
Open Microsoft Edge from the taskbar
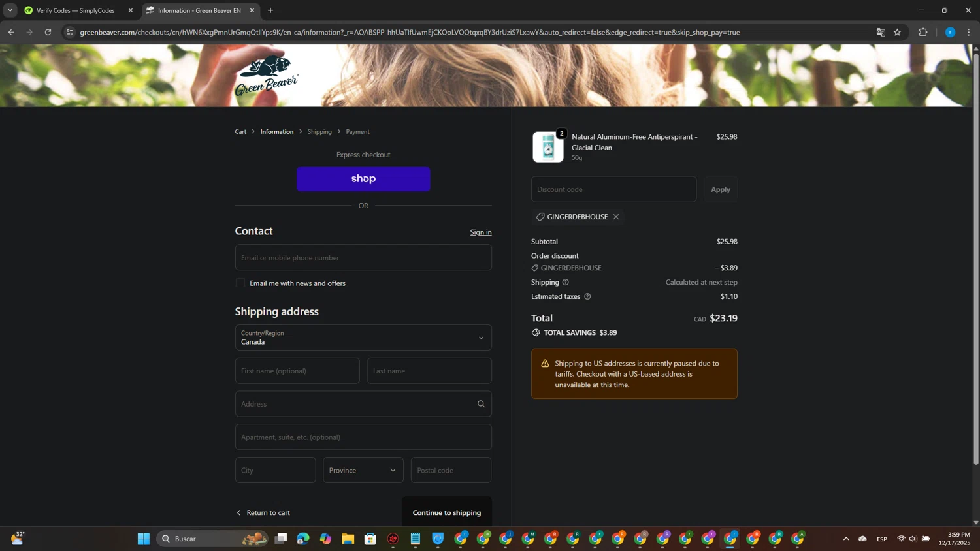coord(303,539)
